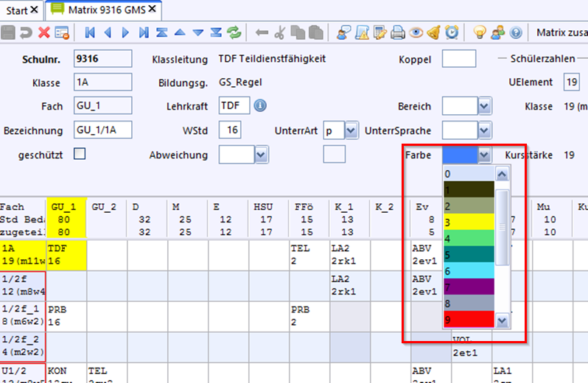This screenshot has width=588, height=383.
Task: Click the blue help question icon
Action: (x=516, y=33)
